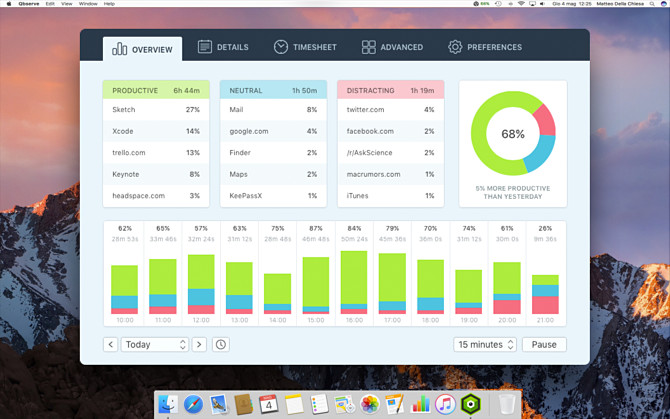Image resolution: width=670 pixels, height=419 pixels.
Task: Switch to the Details tab
Action: click(223, 47)
